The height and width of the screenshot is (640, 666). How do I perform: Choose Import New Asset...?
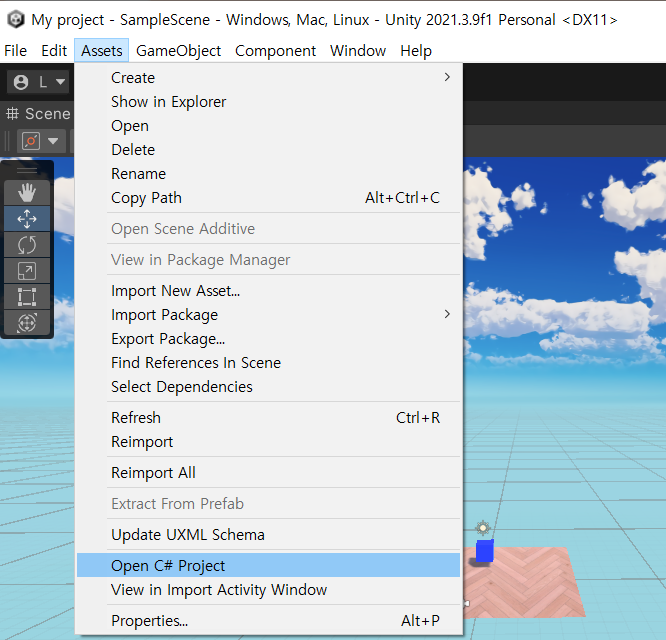[268, 291]
